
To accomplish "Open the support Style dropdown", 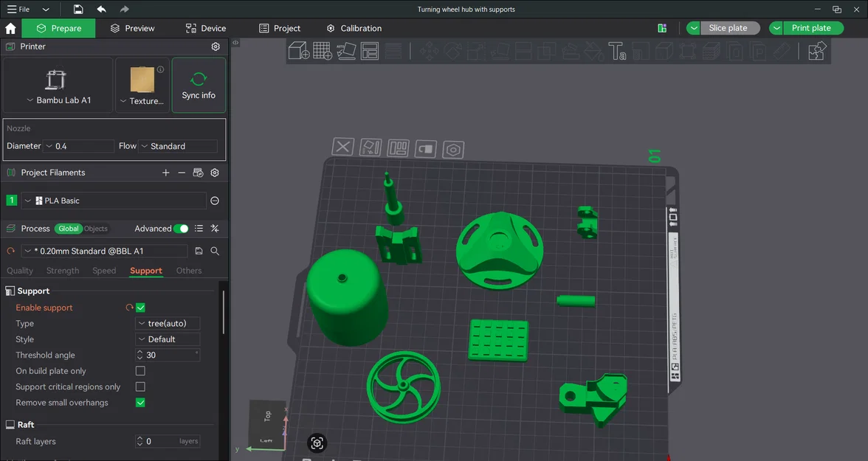I will click(168, 339).
